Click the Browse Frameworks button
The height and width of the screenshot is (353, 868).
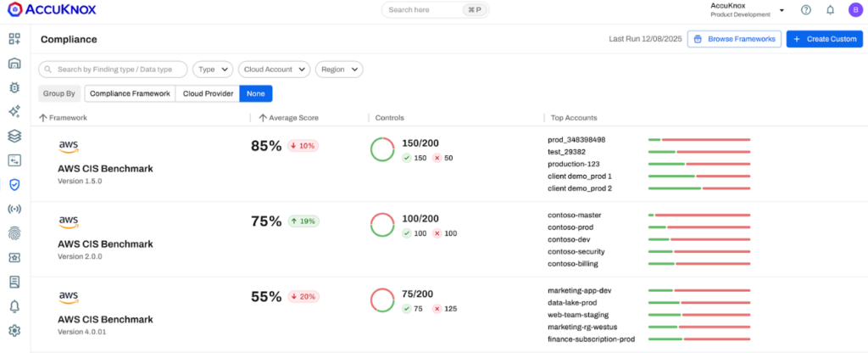[x=733, y=39]
